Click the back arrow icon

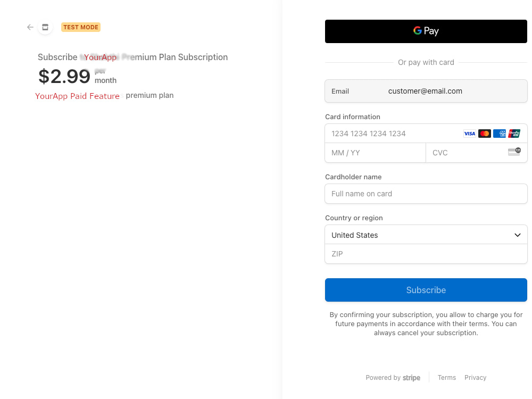(30, 27)
